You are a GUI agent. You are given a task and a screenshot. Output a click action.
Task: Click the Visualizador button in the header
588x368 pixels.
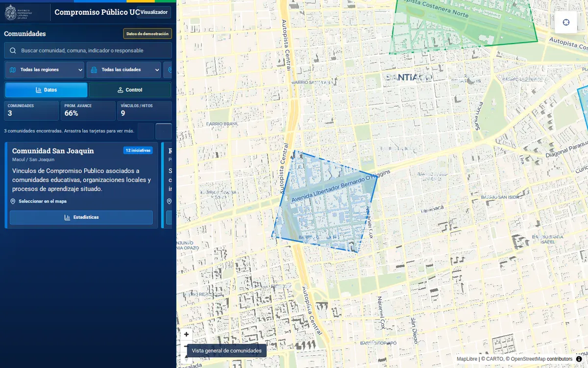click(154, 12)
